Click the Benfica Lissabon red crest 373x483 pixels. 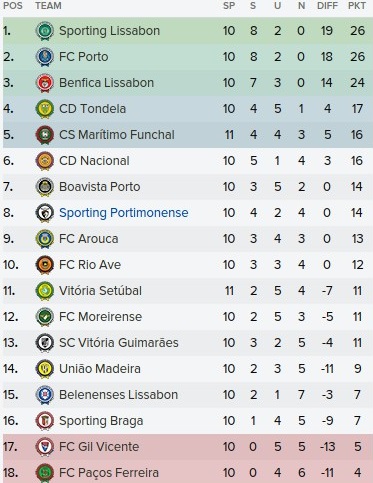[45, 83]
